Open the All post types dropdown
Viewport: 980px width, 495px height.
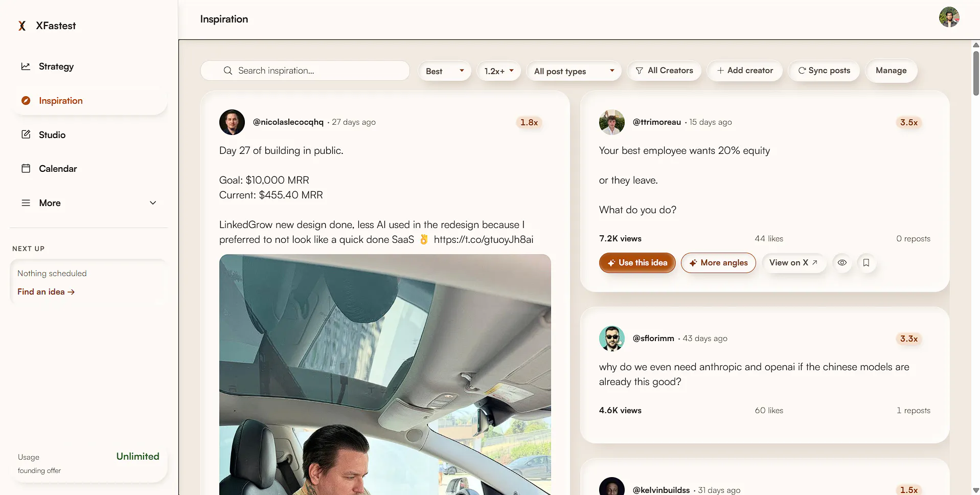(x=574, y=71)
